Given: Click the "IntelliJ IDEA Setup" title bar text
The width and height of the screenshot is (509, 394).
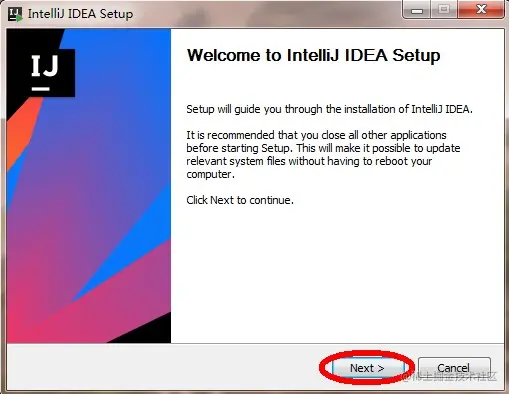Looking at the screenshot, I should tap(80, 14).
